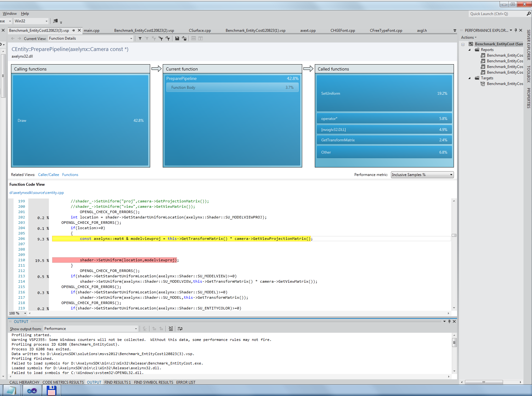This screenshot has width=532, height=396.
Task: Open the Caller/Callee related view link
Action: [x=48, y=175]
